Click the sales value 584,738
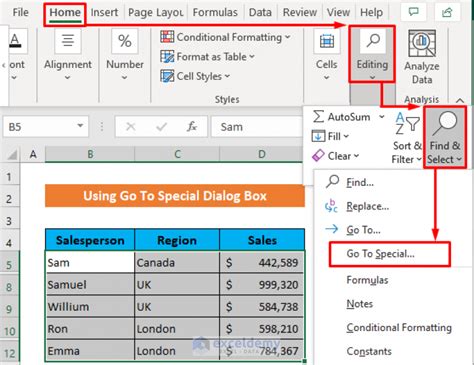The width and height of the screenshot is (474, 365). pyautogui.click(x=262, y=307)
